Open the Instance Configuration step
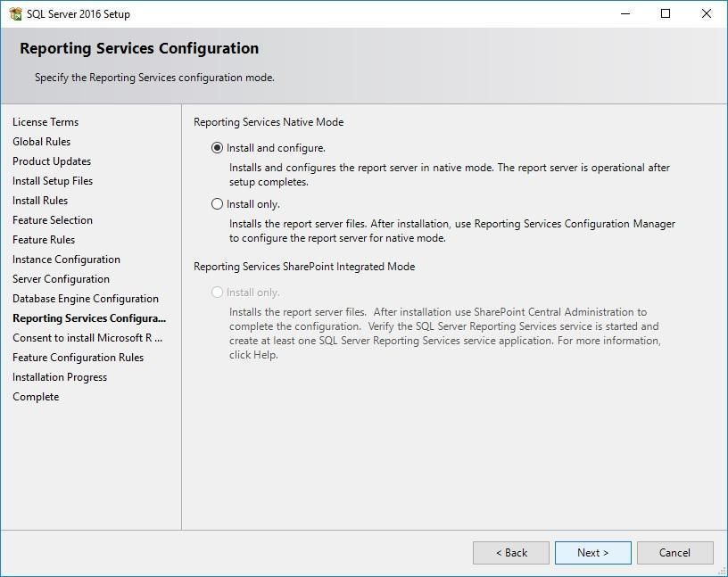Screen dimensions: 728x577 (66, 260)
